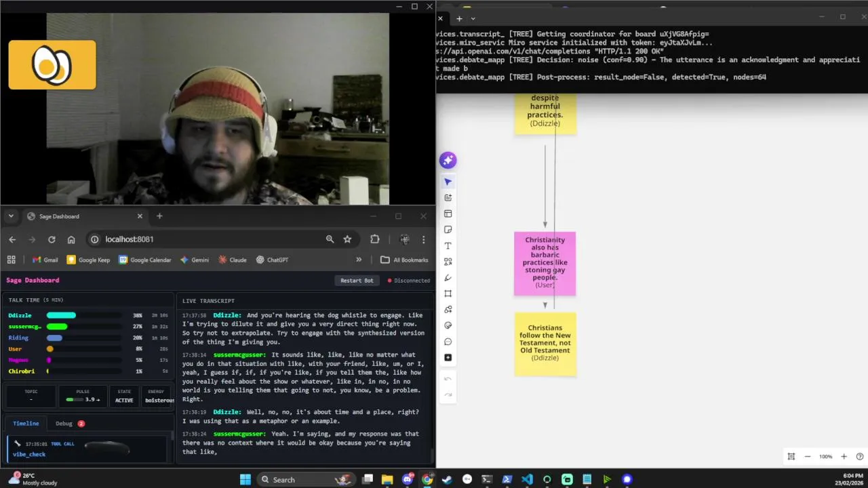
Task: Open the Chrome three-dot menu
Action: point(423,239)
